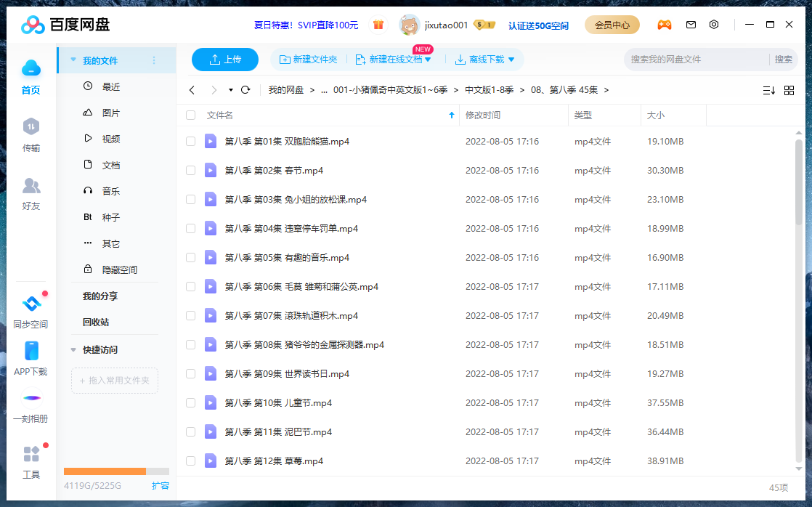Image resolution: width=812 pixels, height=507 pixels.
Task: Click the refresh icon in navigation bar
Action: tap(245, 90)
